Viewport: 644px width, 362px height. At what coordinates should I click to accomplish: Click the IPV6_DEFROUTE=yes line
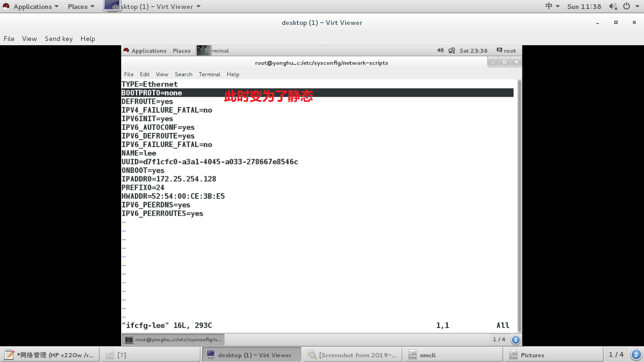[158, 136]
